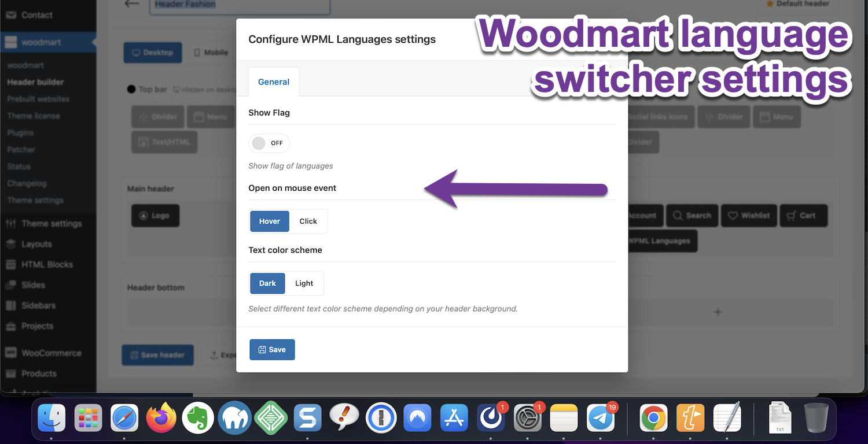Select the Wishlist header element

[749, 216]
